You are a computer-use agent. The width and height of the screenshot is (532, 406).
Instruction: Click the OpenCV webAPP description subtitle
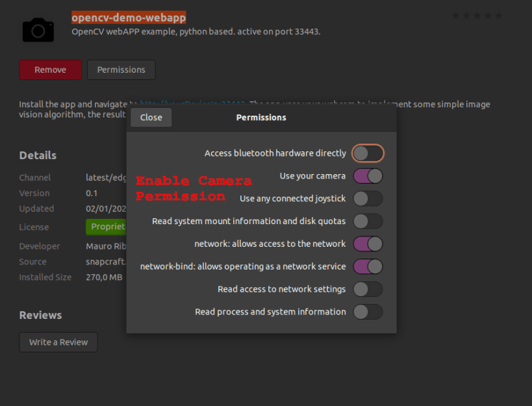pyautogui.click(x=196, y=32)
